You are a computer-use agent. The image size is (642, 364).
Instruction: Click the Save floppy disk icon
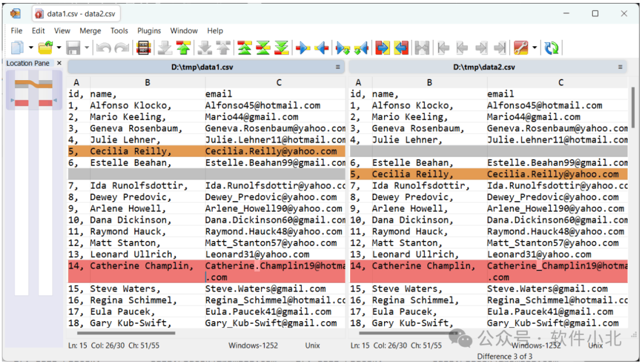tap(73, 48)
